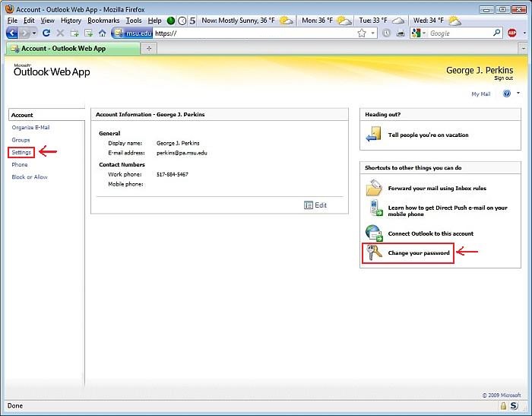The height and width of the screenshot is (416, 532).
Task: Click the Sign out link
Action: point(503,78)
